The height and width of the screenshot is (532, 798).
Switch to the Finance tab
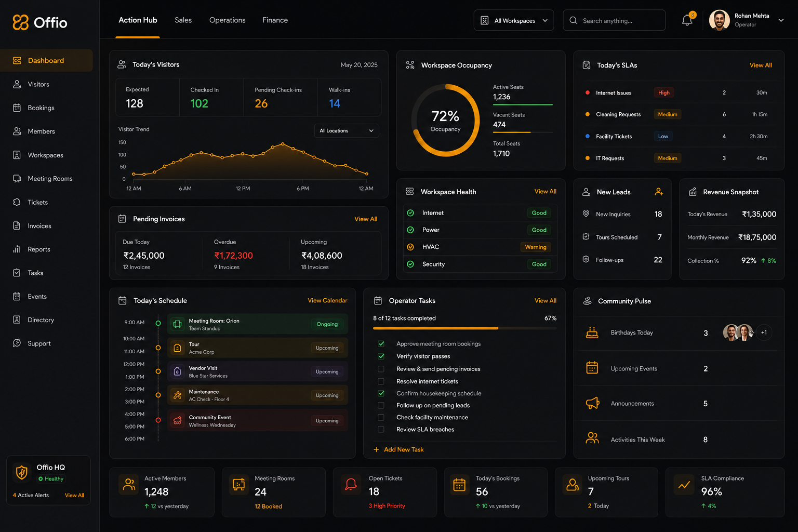[x=275, y=20]
